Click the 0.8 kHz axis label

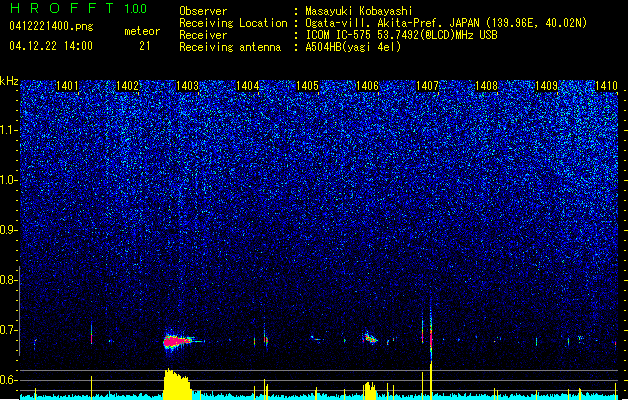coord(8,280)
